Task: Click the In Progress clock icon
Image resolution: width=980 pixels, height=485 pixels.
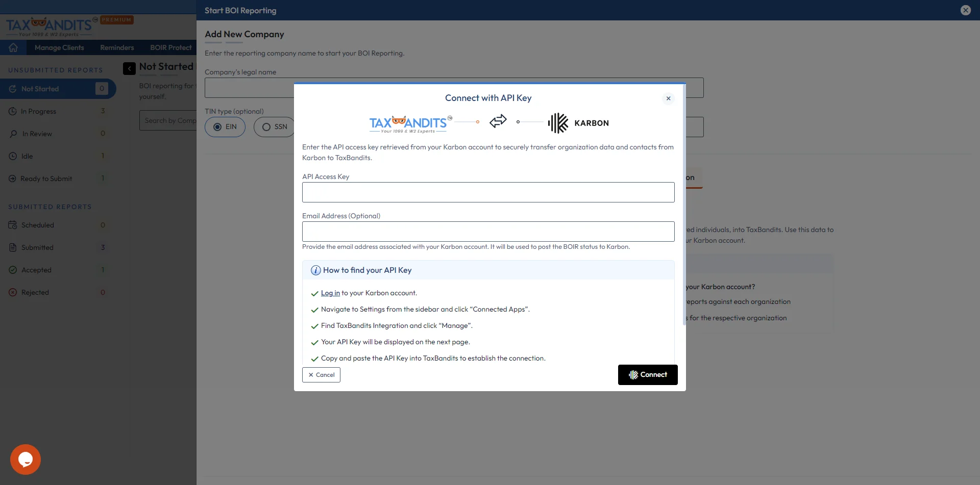Action: point(13,111)
